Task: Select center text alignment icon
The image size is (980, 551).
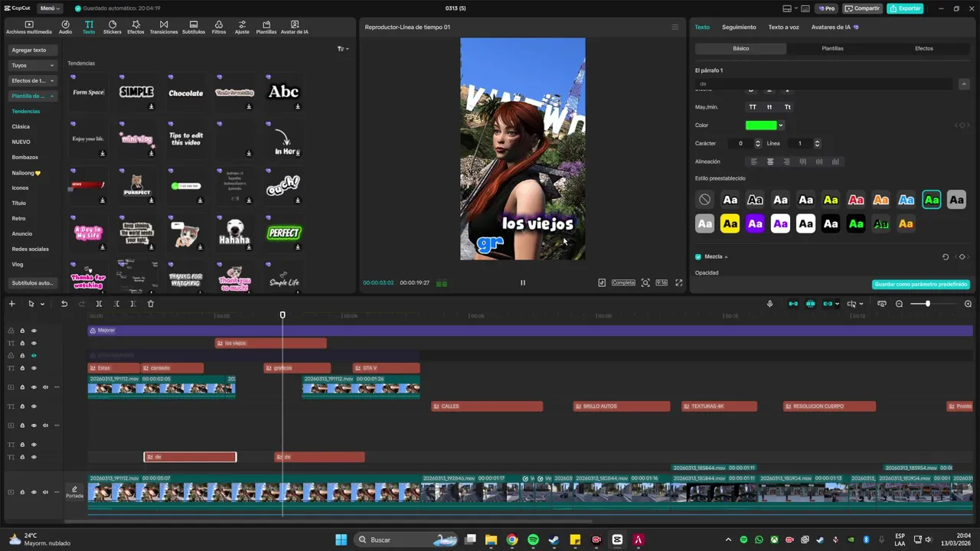Action: [x=770, y=161]
